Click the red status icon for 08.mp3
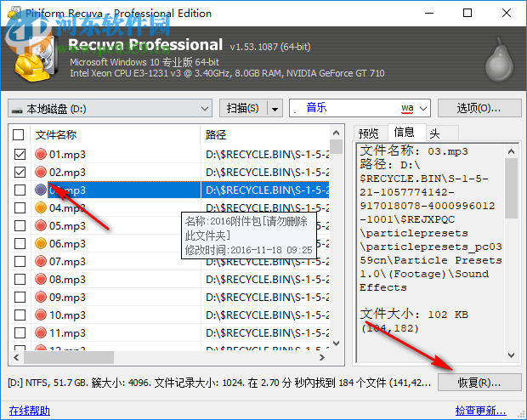The width and height of the screenshot is (527, 420). click(41, 279)
